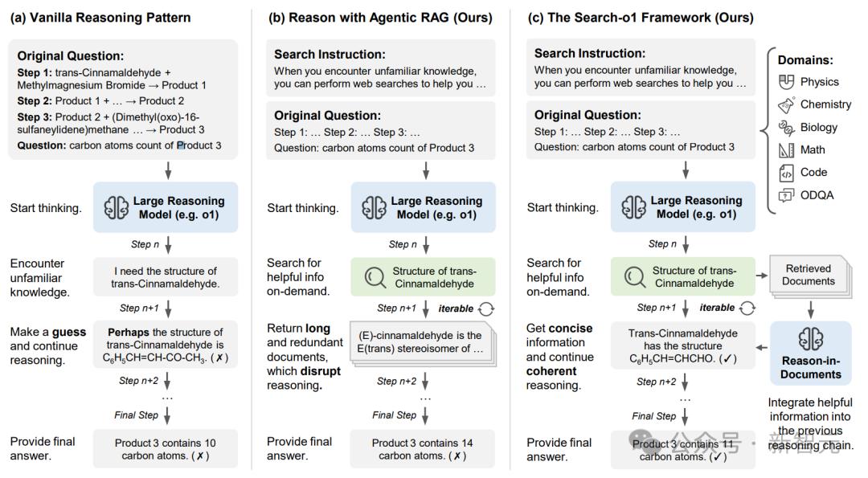Click the Math ruler icon
This screenshot has height=478, width=868.
786,150
